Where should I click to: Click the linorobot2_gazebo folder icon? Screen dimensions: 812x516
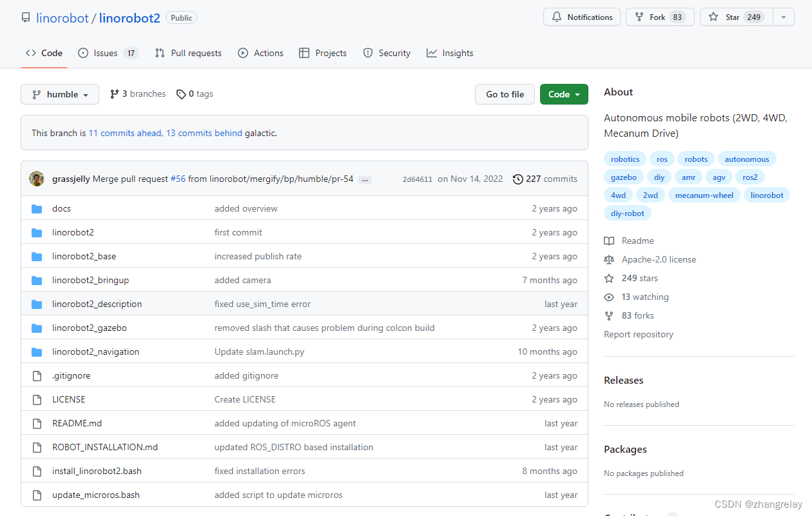point(37,328)
